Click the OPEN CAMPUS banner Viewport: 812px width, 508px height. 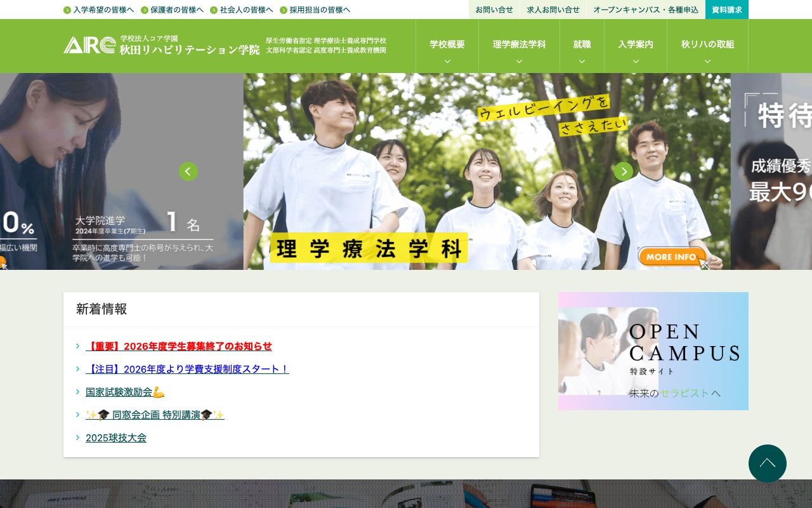point(653,351)
